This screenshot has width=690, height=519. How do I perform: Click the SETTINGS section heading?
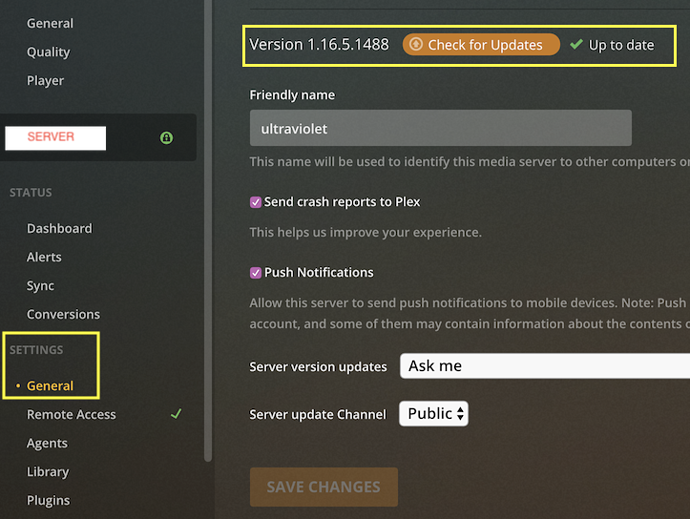tap(37, 350)
